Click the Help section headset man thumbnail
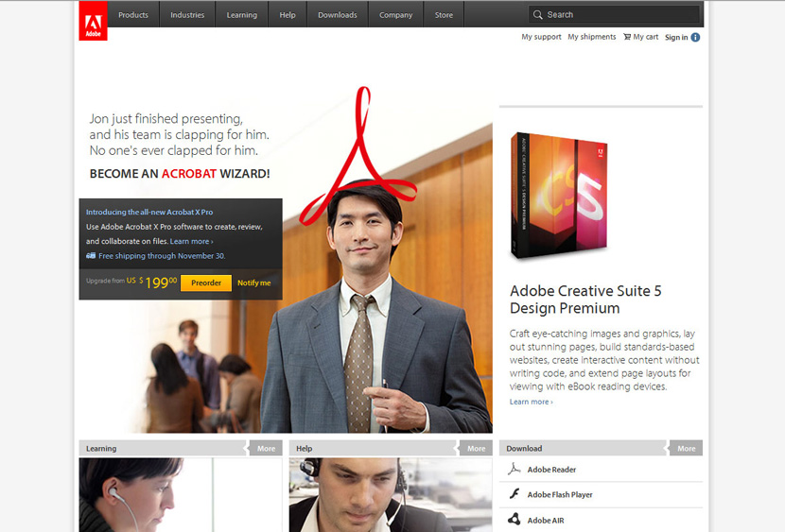Screen dimensions: 785x532 point(391,495)
